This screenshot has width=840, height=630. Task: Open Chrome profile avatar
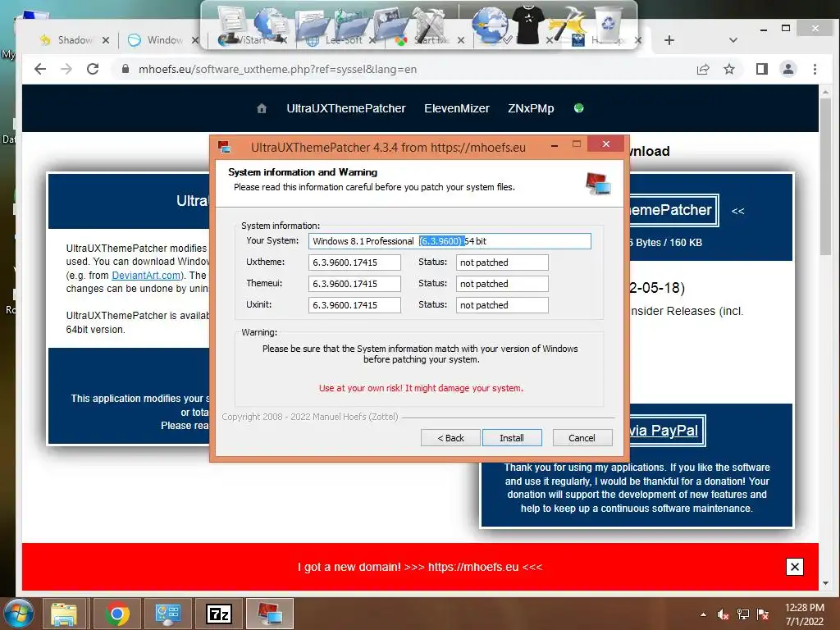pyautogui.click(x=788, y=69)
